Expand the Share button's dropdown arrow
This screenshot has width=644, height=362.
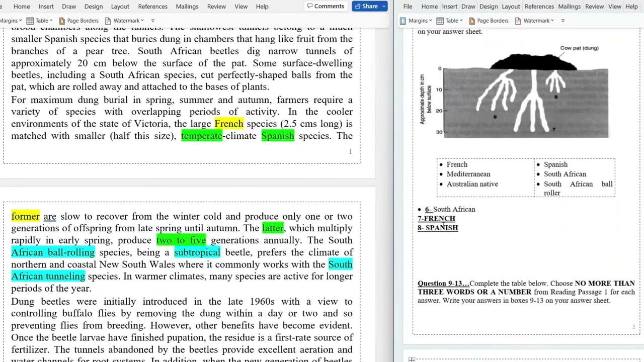click(384, 6)
